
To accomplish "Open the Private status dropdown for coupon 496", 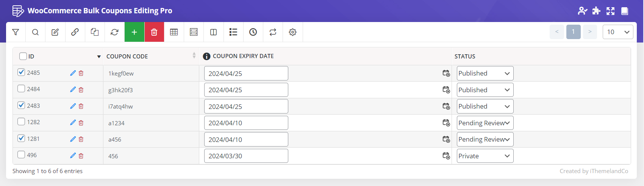I will [485, 156].
